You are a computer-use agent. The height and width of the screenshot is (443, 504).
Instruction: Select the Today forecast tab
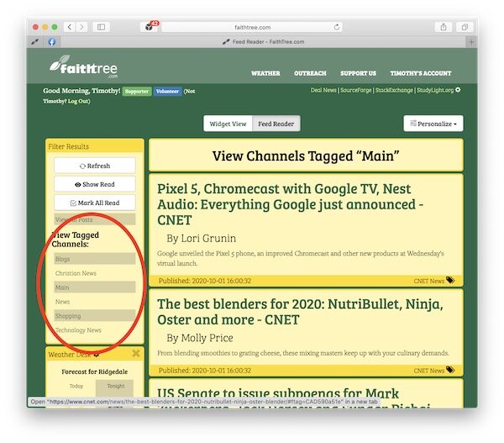[76, 387]
